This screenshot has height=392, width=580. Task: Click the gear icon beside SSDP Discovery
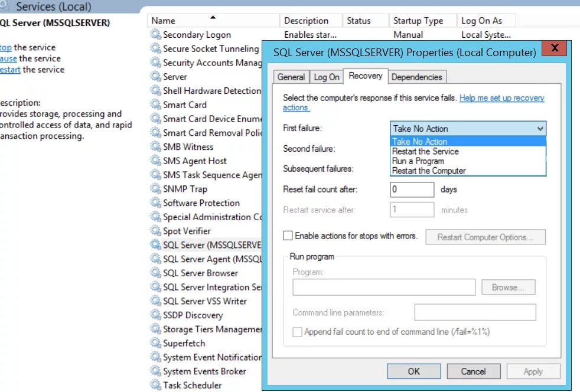[155, 315]
